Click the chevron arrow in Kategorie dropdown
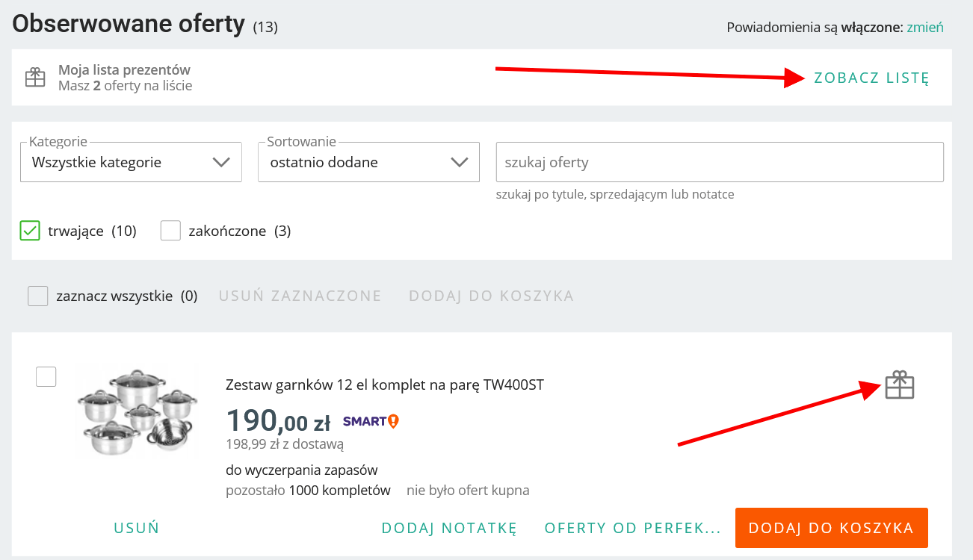The height and width of the screenshot is (560, 973). click(221, 162)
